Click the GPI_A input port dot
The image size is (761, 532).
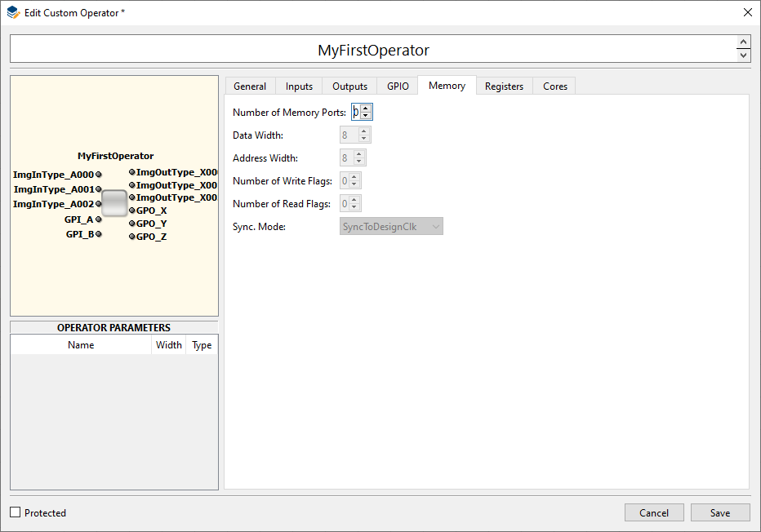[x=99, y=219]
